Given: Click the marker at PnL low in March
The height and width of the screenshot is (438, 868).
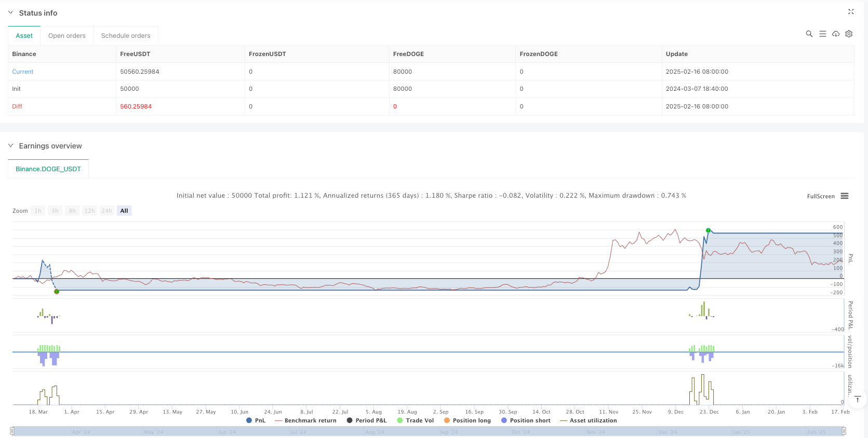Looking at the screenshot, I should 57,292.
